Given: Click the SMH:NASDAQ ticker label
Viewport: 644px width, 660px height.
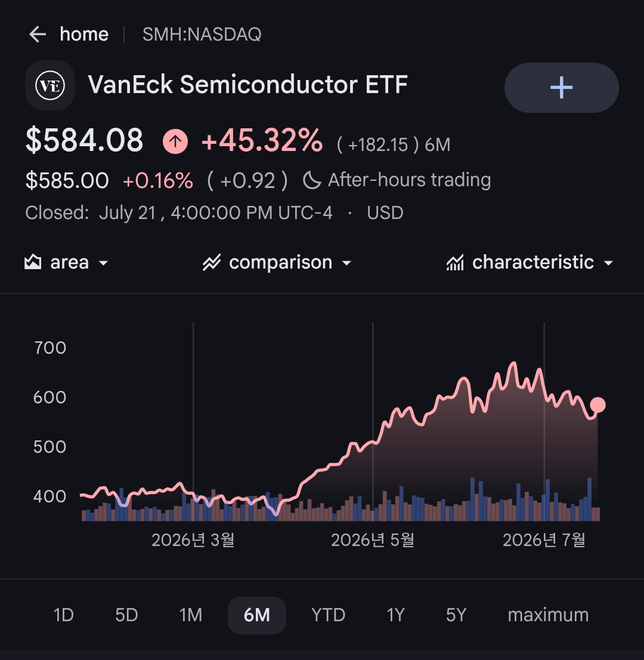Looking at the screenshot, I should 202,34.
